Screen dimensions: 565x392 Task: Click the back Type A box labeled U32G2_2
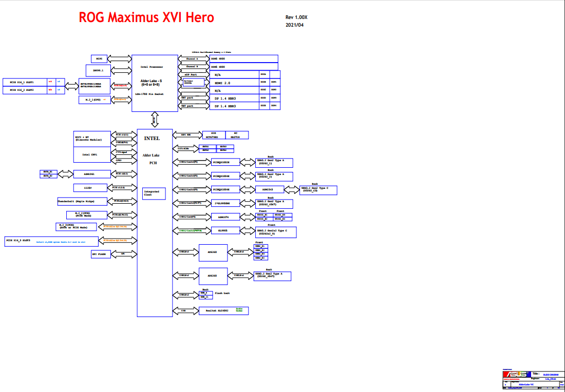point(274,177)
